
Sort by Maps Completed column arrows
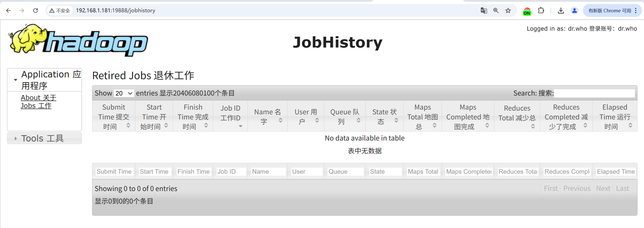coord(487,125)
